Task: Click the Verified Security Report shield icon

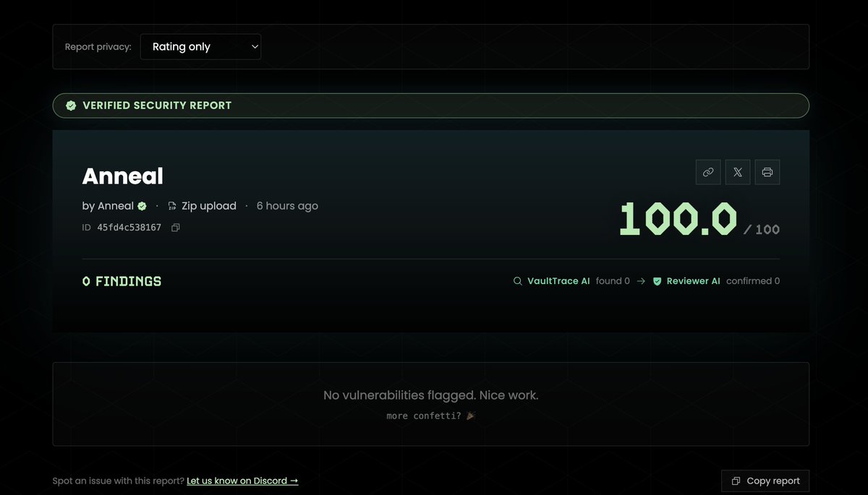Action: coord(71,106)
